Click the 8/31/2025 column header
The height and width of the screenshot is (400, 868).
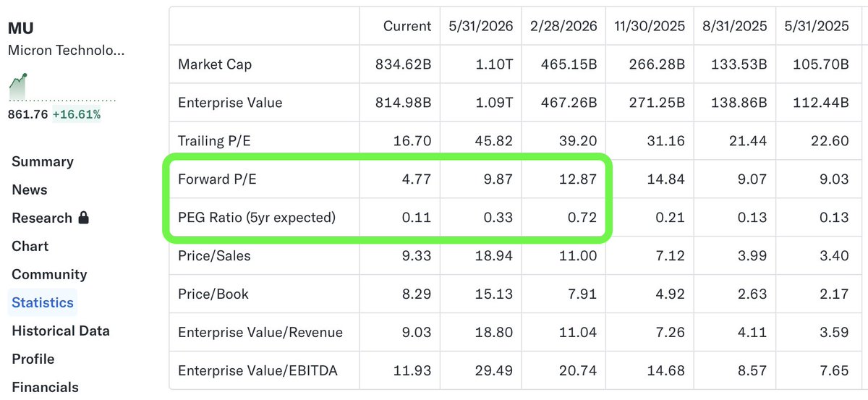coord(734,26)
